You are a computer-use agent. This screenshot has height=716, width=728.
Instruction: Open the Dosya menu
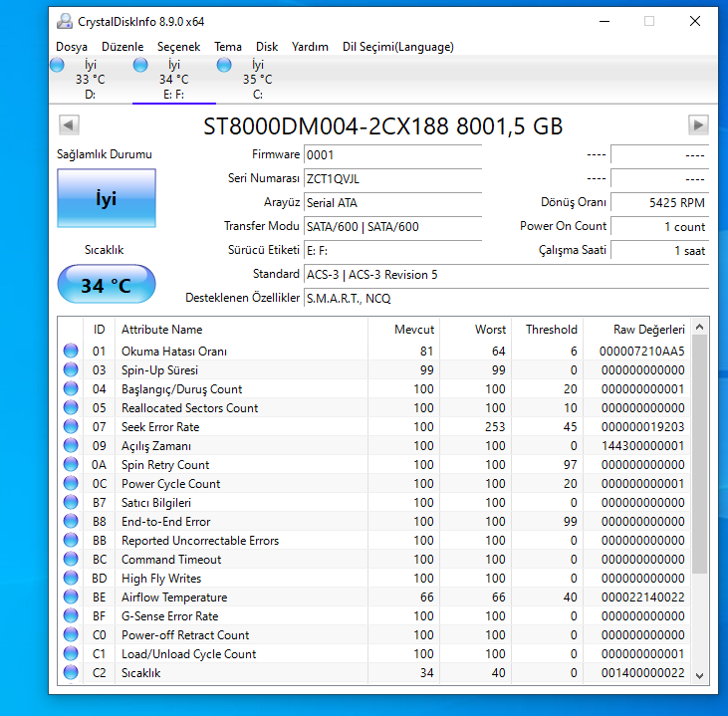coord(72,47)
